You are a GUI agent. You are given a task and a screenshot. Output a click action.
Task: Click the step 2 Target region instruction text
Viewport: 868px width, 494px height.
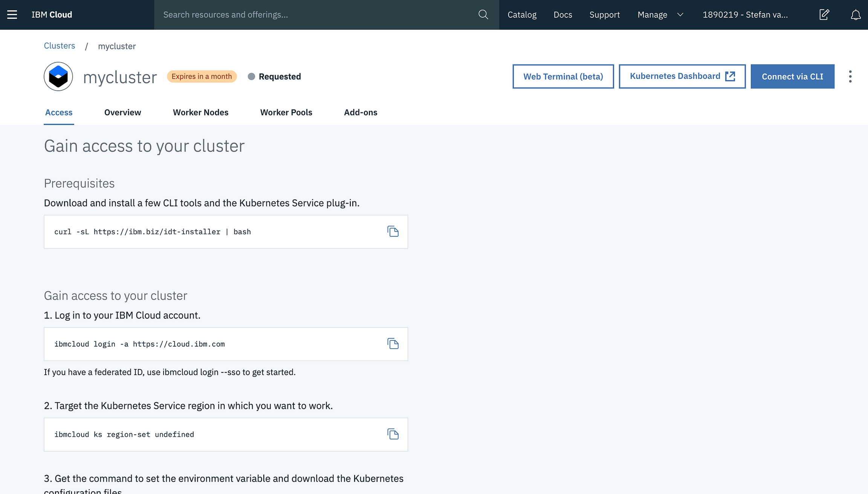(188, 406)
